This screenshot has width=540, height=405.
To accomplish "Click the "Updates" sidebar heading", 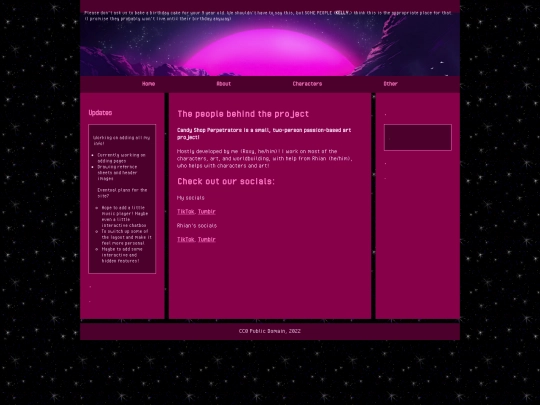I will point(100,113).
